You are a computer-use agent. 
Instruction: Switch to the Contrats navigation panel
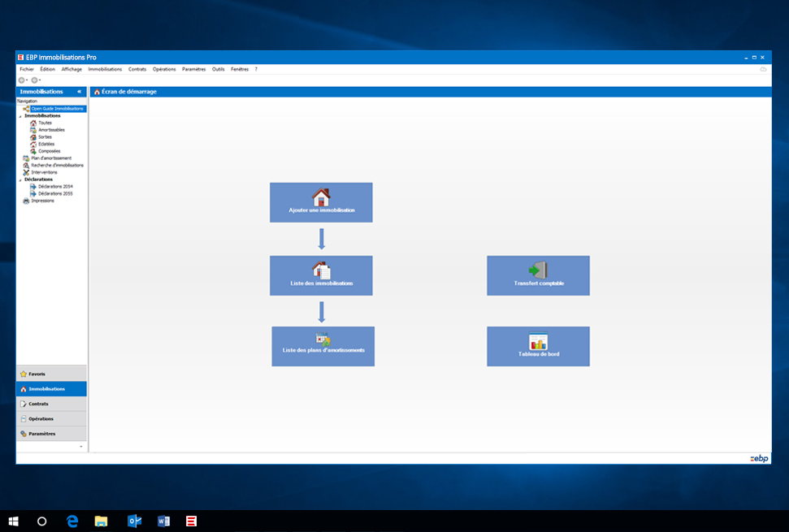pyautogui.click(x=51, y=404)
